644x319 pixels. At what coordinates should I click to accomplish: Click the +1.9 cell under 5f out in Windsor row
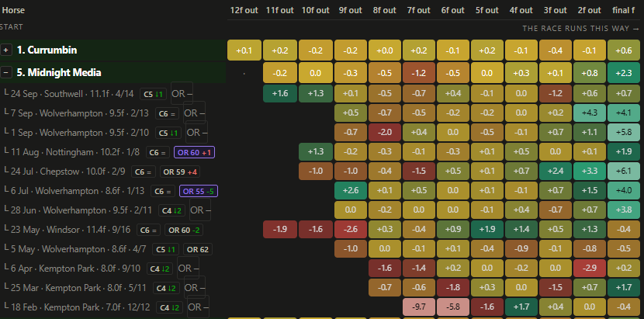[x=486, y=230]
